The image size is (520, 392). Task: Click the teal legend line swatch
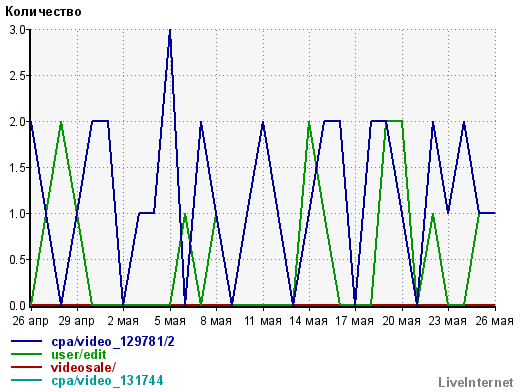click(x=26, y=380)
